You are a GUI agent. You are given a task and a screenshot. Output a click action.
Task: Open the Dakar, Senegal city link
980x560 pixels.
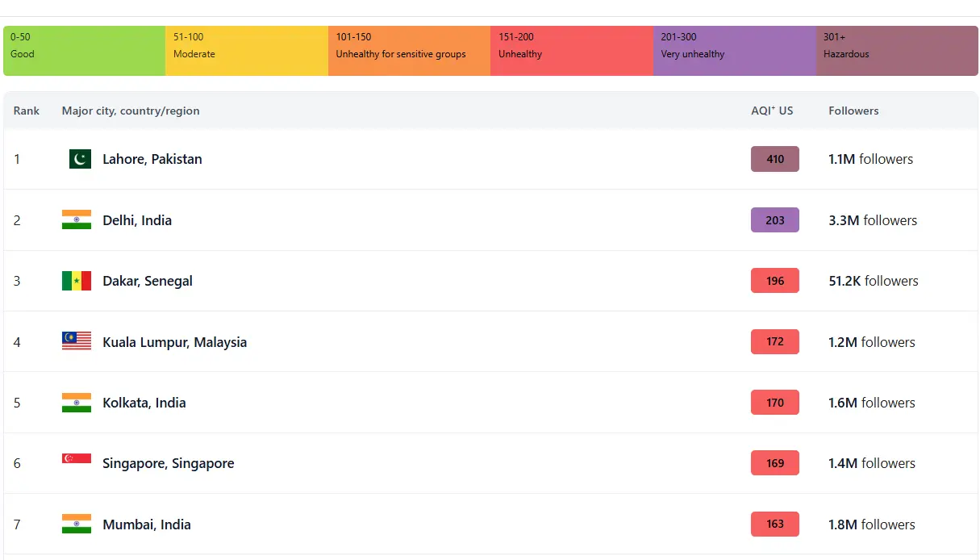[x=148, y=281]
